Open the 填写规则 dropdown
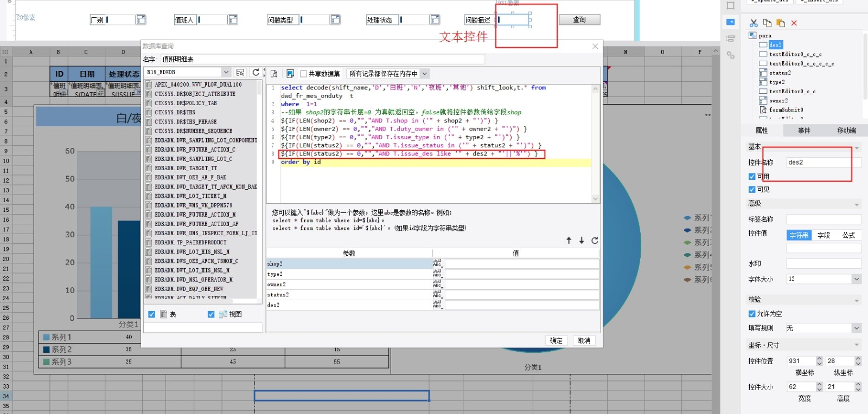Image resolution: width=868 pixels, height=414 pixels. point(856,328)
